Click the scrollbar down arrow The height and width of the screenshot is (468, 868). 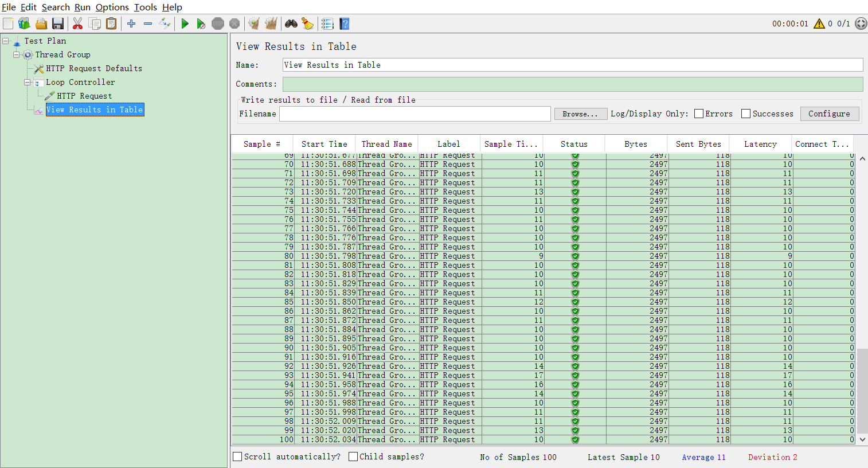pos(862,439)
